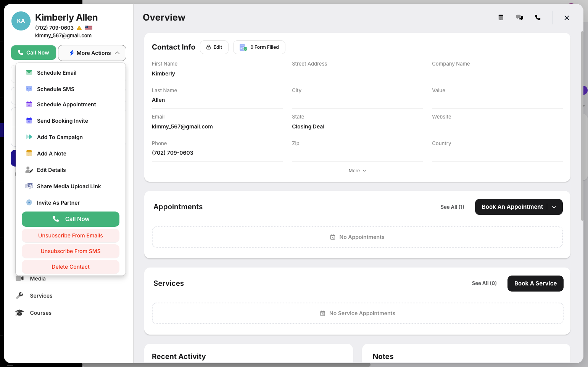Select Add To Campaign menu entry
The image size is (588, 367).
pyautogui.click(x=71, y=137)
